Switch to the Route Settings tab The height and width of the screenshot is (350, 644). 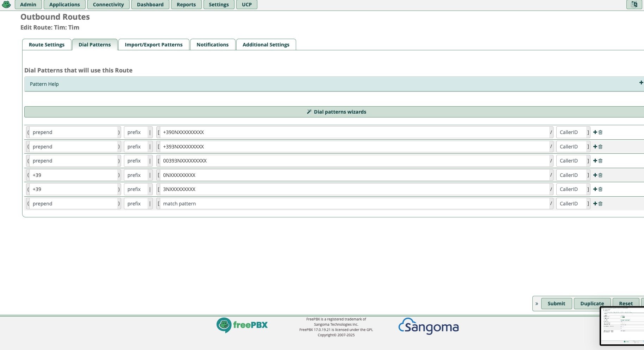click(47, 45)
